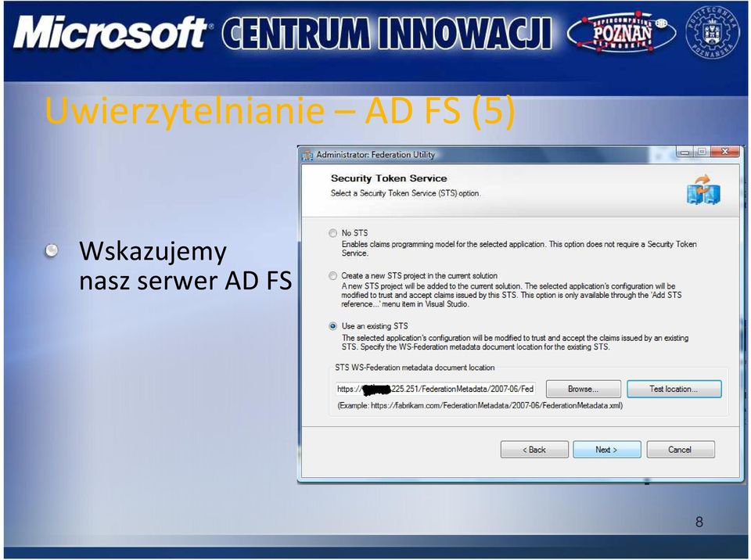Select the No STS radio option

(333, 233)
